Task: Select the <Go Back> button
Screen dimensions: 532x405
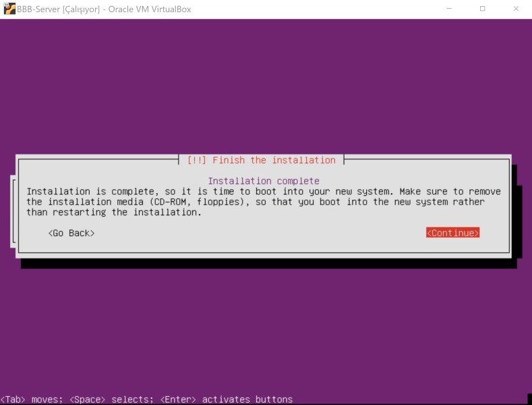Action: (71, 233)
